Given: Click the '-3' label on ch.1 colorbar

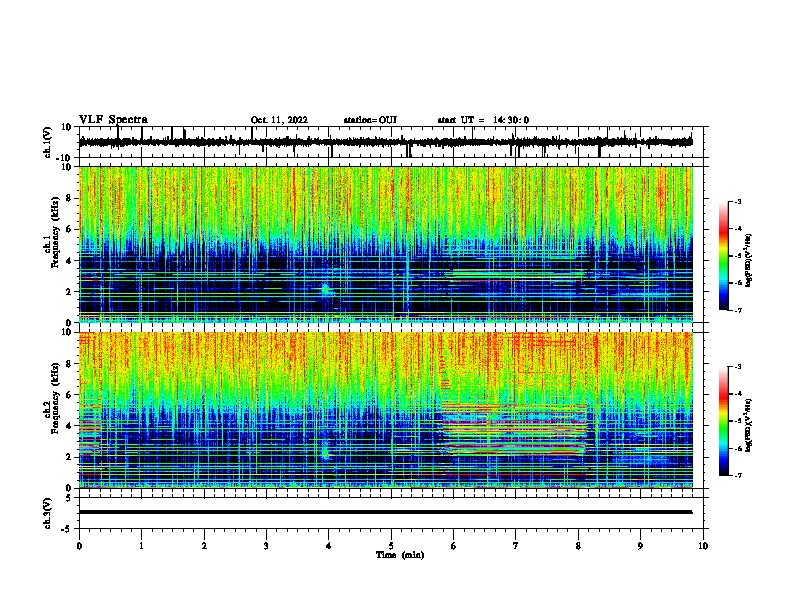Looking at the screenshot, I should pos(738,202).
